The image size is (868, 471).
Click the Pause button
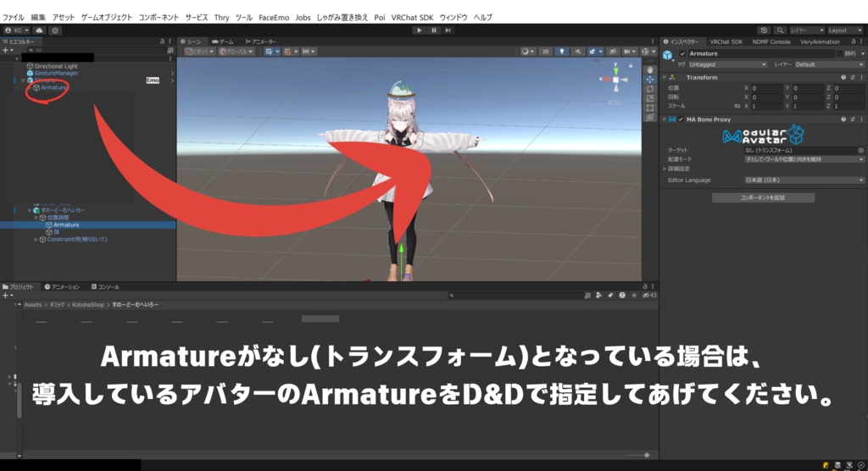(433, 30)
